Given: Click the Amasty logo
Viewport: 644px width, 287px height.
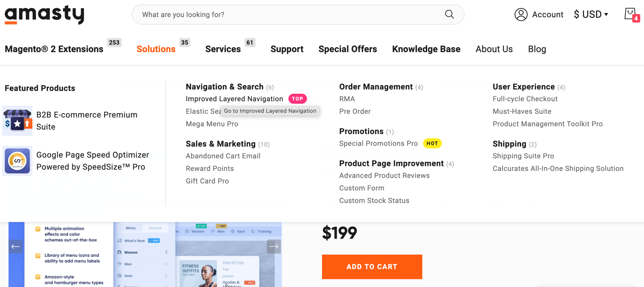Looking at the screenshot, I should [44, 15].
